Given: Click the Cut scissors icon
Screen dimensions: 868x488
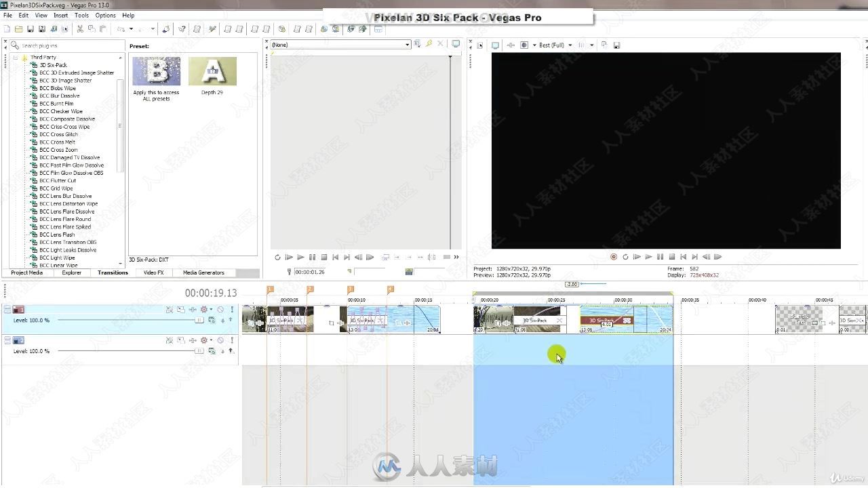Looking at the screenshot, I should click(x=80, y=29).
